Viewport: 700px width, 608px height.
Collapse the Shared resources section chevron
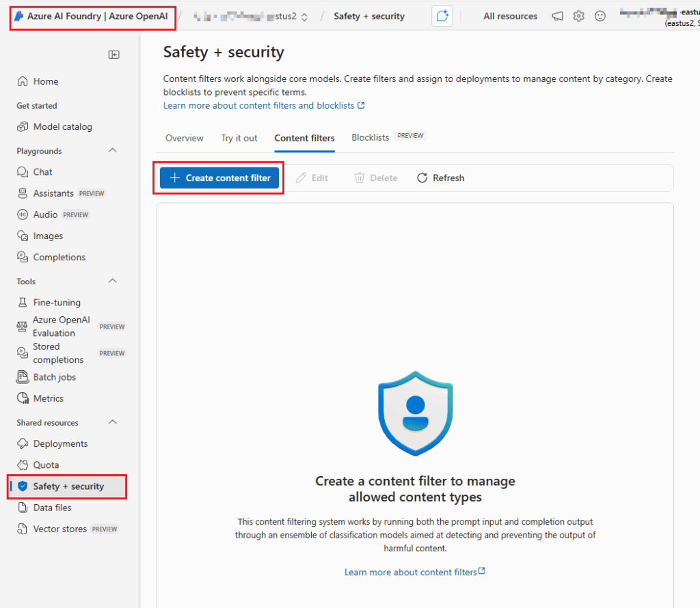tap(113, 422)
